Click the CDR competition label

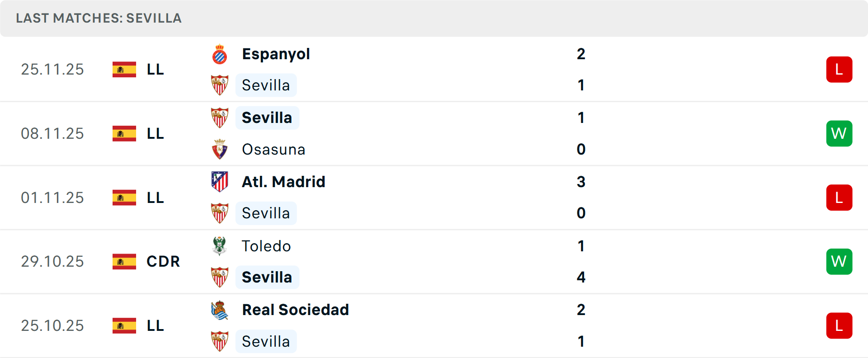coord(163,262)
